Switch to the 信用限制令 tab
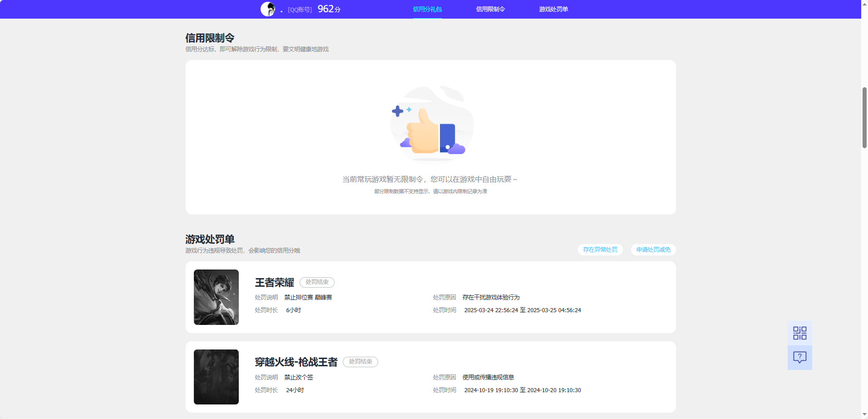This screenshot has width=868, height=419. [x=490, y=9]
